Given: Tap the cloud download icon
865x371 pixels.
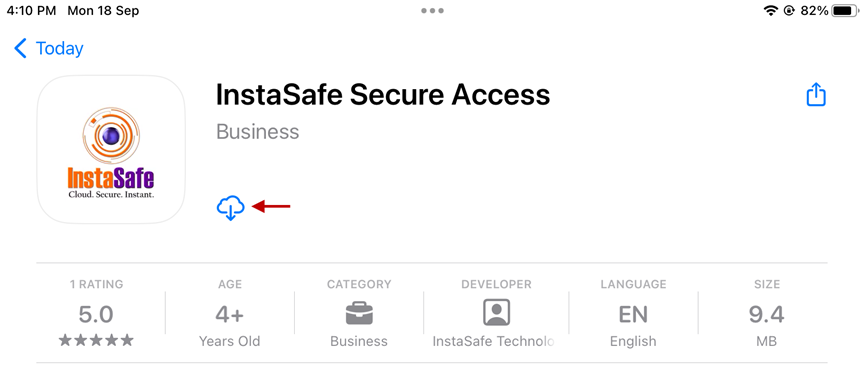Looking at the screenshot, I should coord(231,207).
